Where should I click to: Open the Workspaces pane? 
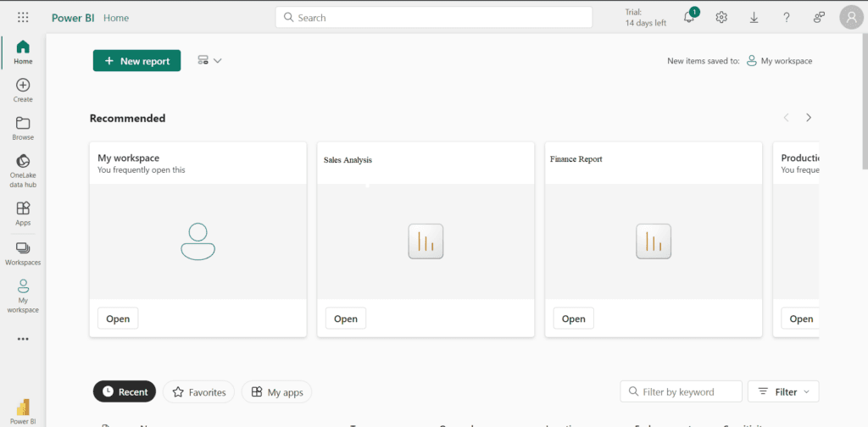(23, 252)
